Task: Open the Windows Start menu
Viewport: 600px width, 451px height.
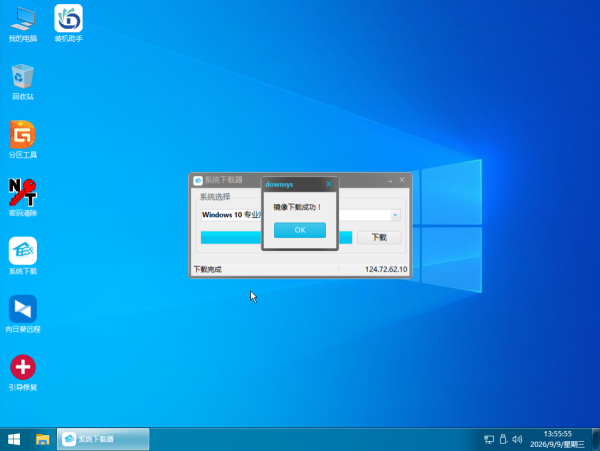Action: 14,439
